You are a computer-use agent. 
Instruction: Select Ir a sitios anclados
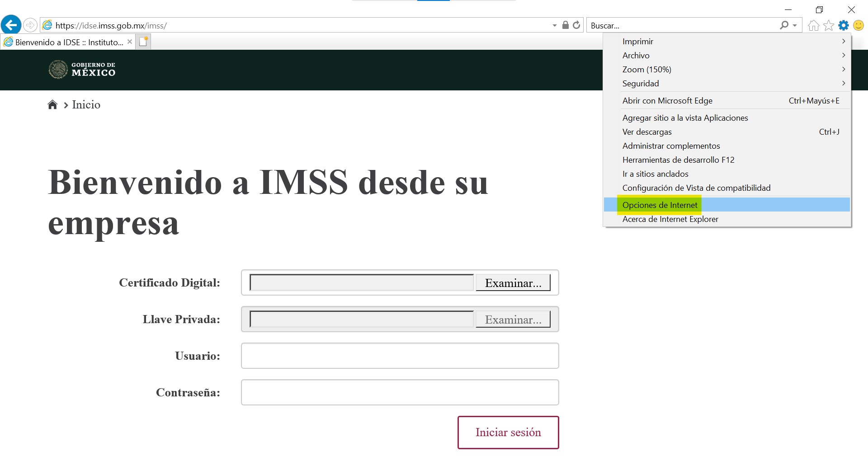727,174
